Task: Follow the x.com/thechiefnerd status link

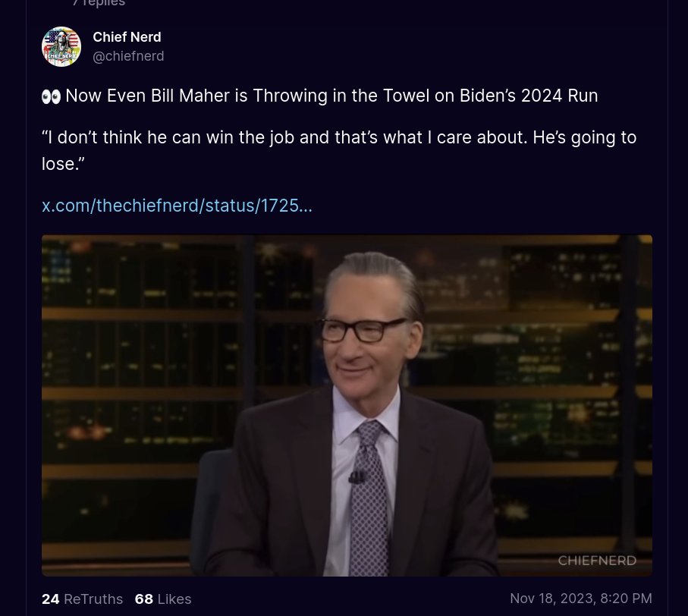Action: (177, 206)
